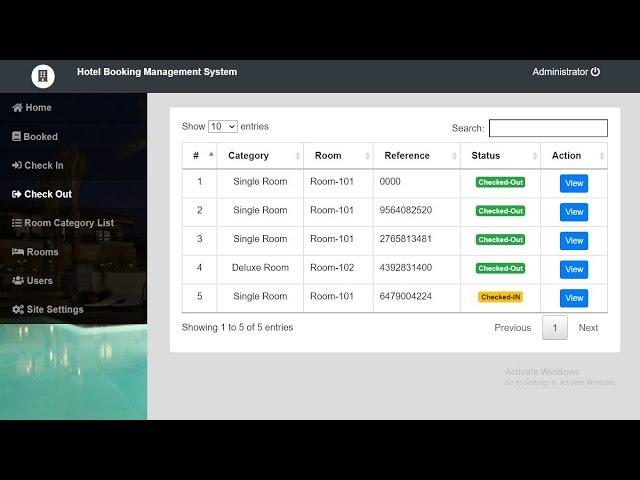Sort by Reference column arrows
Screen dimensions: 640x480
pos(454,156)
